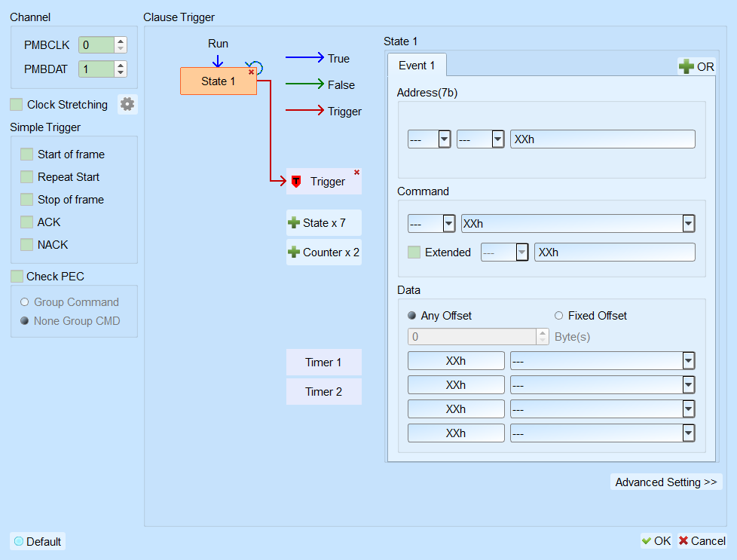Open the first Data row dropdown
737x560 pixels.
click(x=688, y=360)
